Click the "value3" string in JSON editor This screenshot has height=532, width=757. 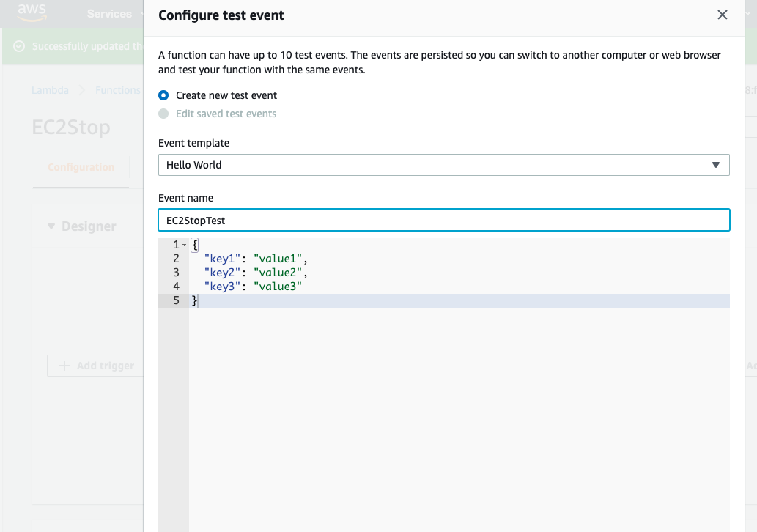tap(277, 287)
